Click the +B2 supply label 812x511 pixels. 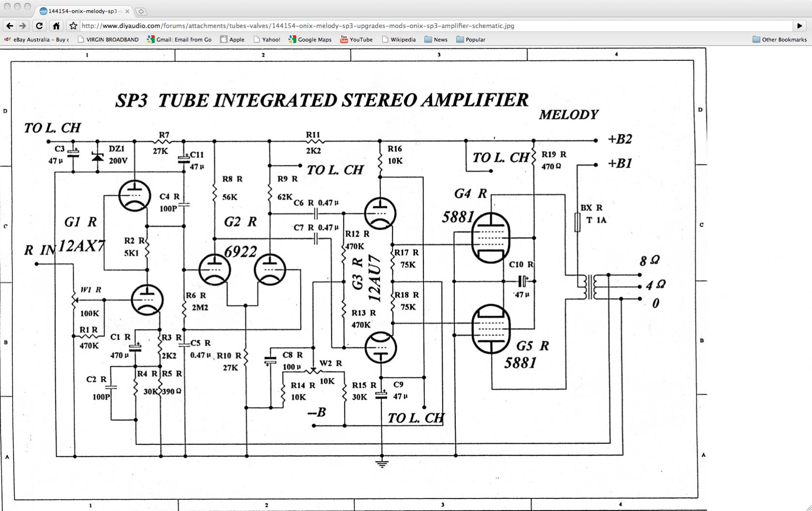[620, 139]
